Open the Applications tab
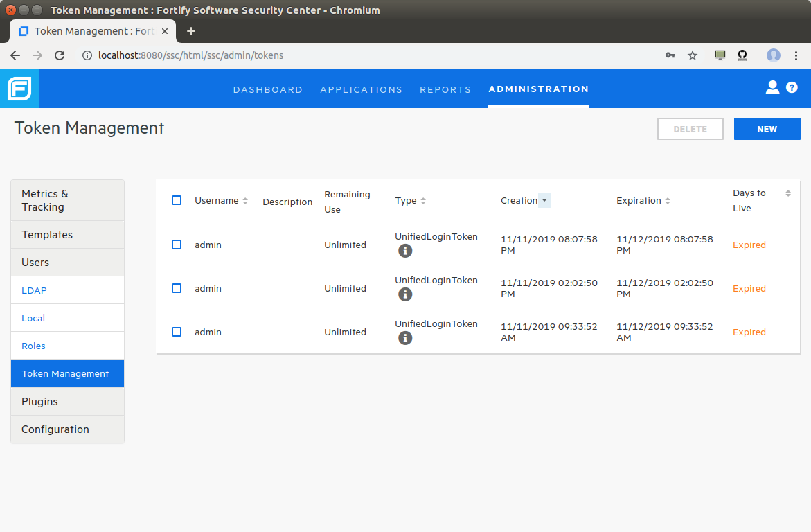 [x=361, y=89]
